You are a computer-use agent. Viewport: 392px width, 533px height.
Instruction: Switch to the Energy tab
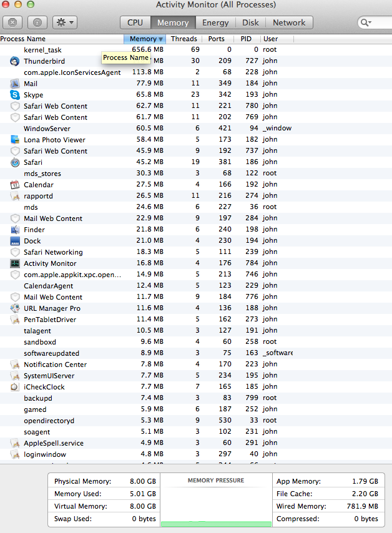coord(215,22)
